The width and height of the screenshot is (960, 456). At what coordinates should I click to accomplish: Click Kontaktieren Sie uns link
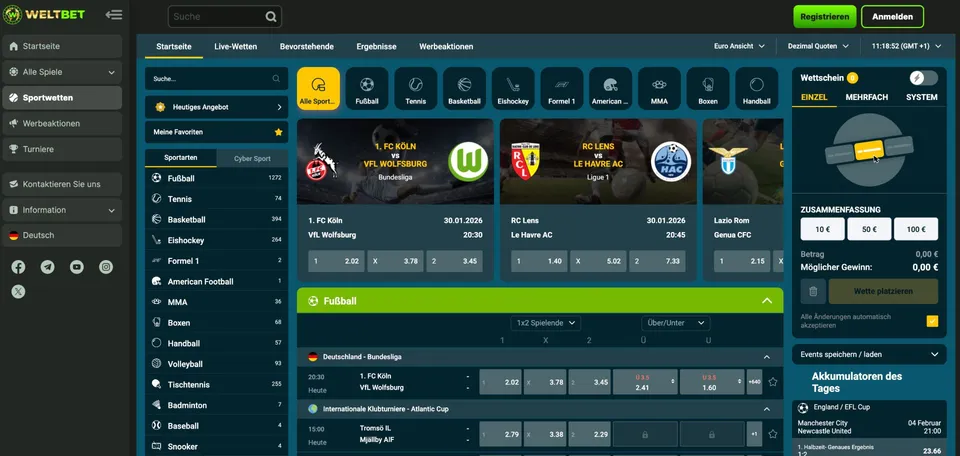pos(62,184)
